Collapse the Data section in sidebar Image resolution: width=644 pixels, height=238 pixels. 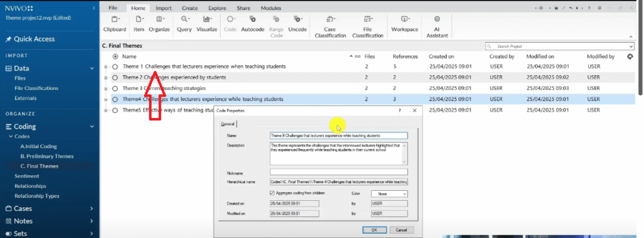click(x=92, y=68)
